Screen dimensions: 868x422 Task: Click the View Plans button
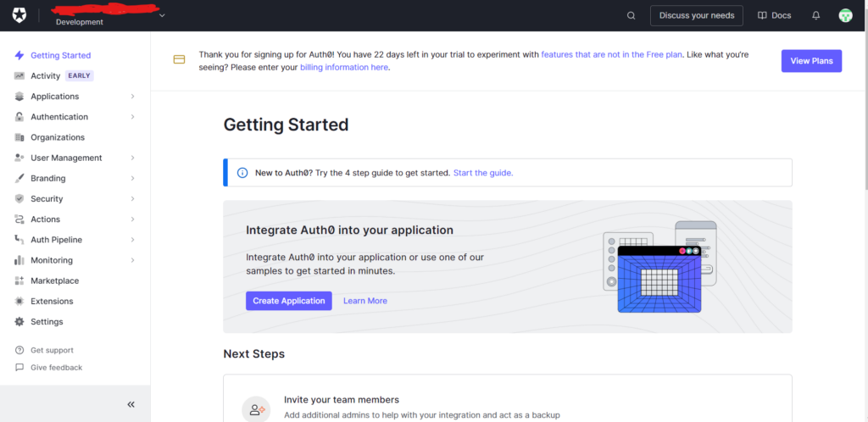click(x=811, y=61)
